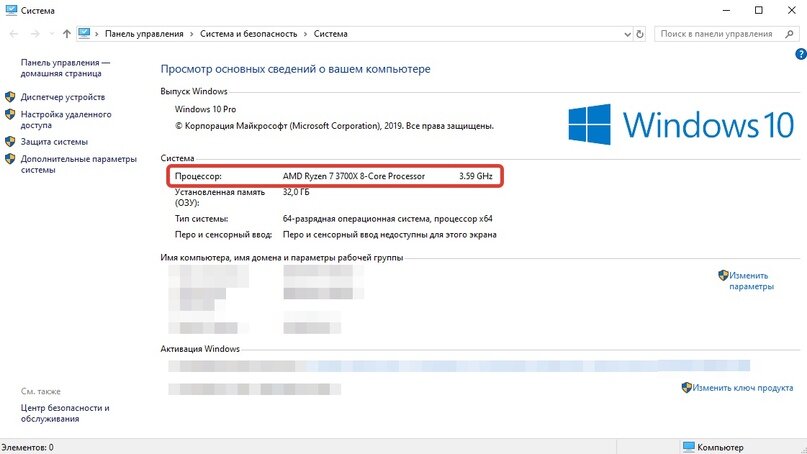Click '64-разрядная операционная система' text

coord(356,219)
